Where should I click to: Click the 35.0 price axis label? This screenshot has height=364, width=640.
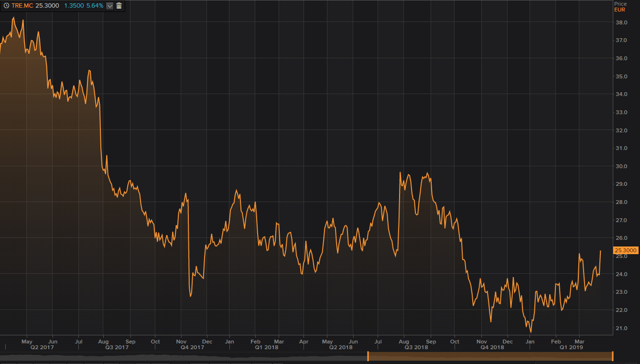click(x=621, y=76)
